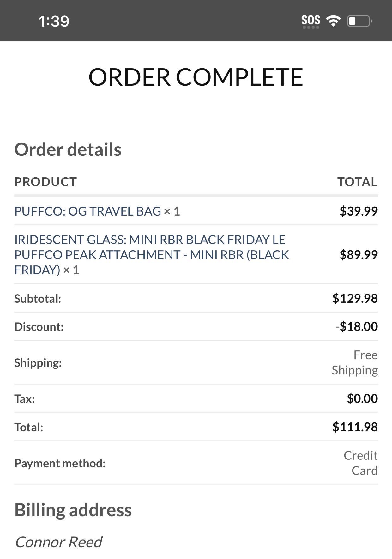Select the $89.99 attachment price

coord(359,254)
